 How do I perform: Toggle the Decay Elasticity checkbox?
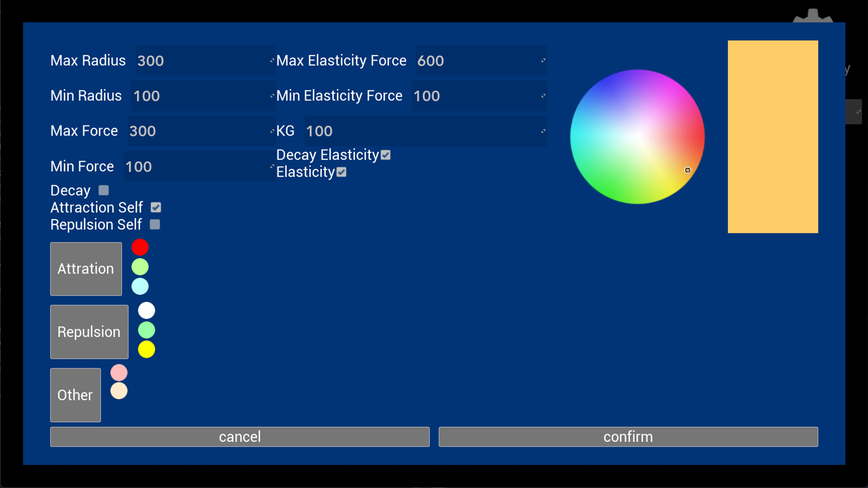tap(386, 155)
